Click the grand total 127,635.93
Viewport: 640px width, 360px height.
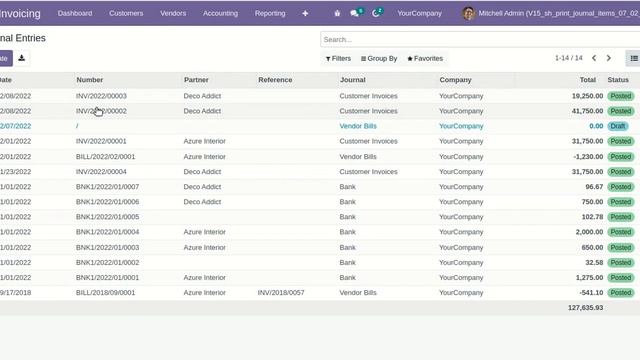585,308
